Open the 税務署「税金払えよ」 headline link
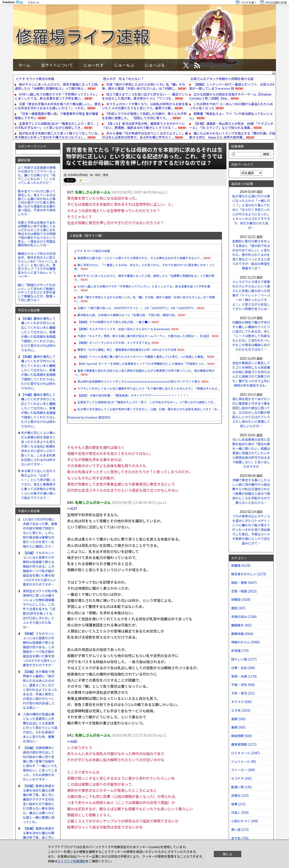 tap(231, 116)
